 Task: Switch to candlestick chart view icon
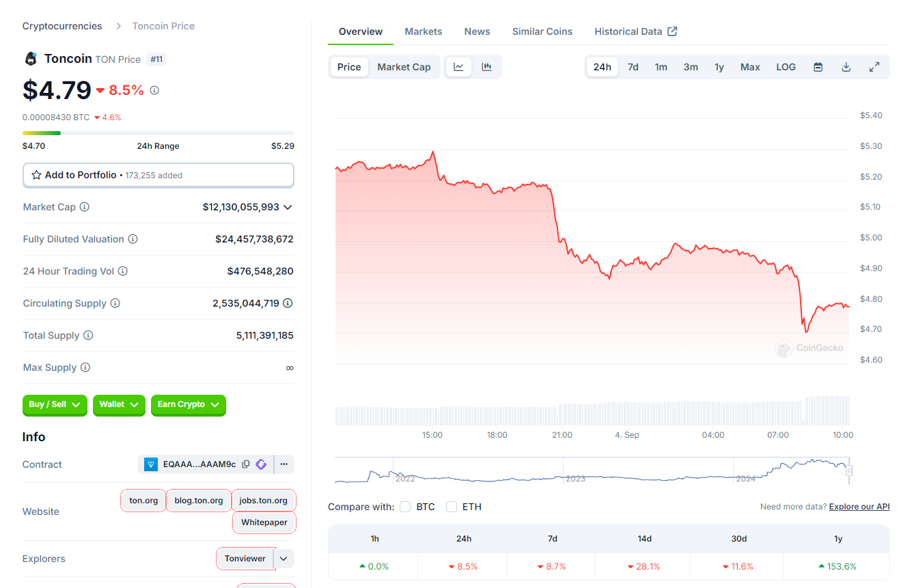click(x=486, y=67)
